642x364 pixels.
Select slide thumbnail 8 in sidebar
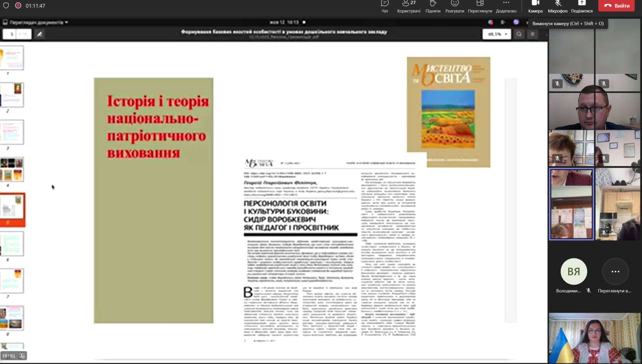(12, 318)
